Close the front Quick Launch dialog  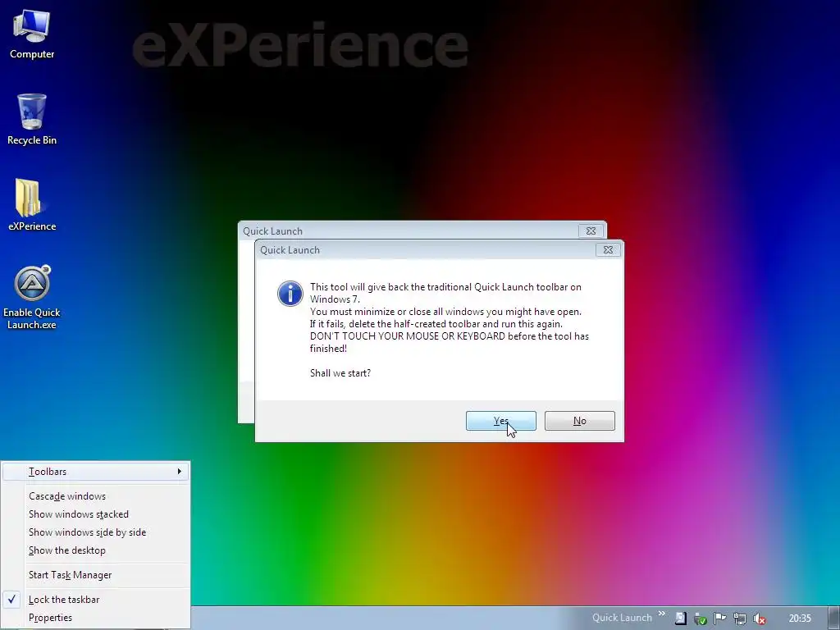click(608, 249)
